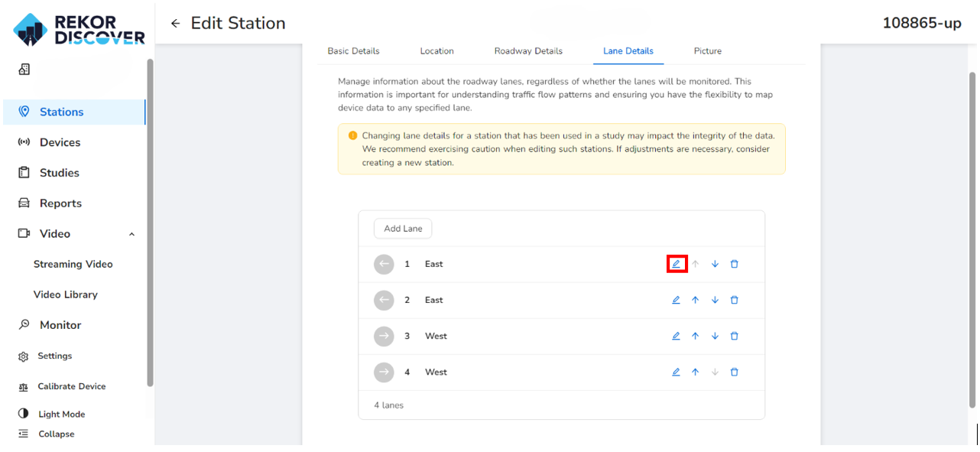Switch to Picture tab
Screen dimensions: 980x452
[708, 51]
